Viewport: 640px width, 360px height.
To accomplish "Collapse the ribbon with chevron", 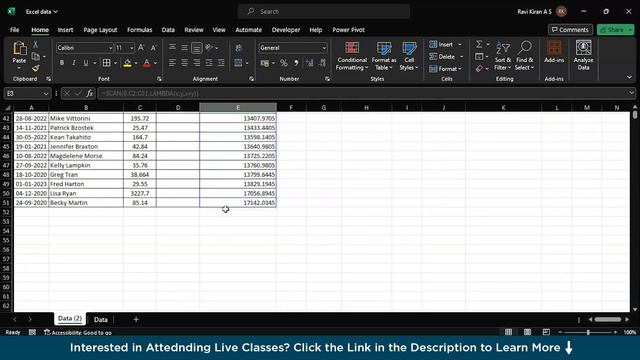I will click(629, 77).
